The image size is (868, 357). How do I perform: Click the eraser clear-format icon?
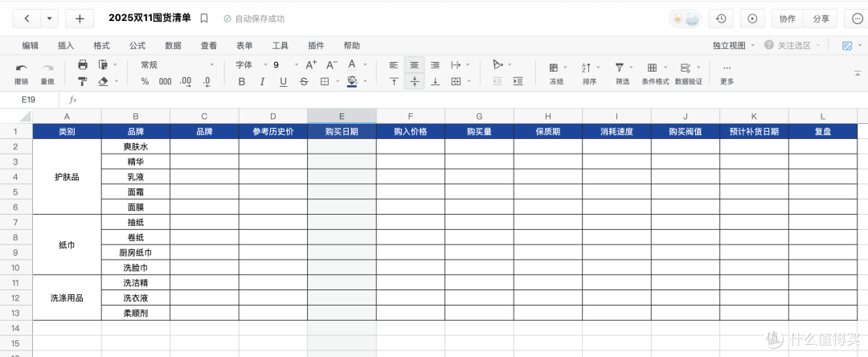(103, 81)
